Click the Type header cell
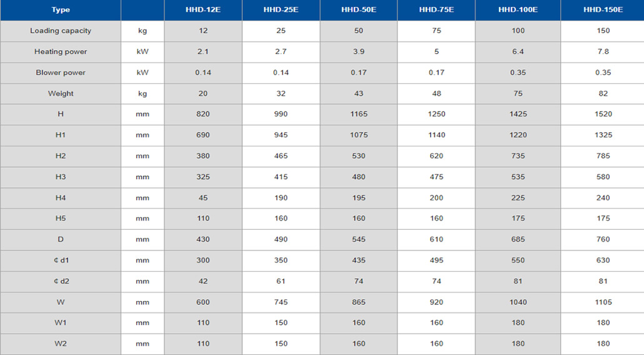This screenshot has height=355, width=644. [61, 10]
